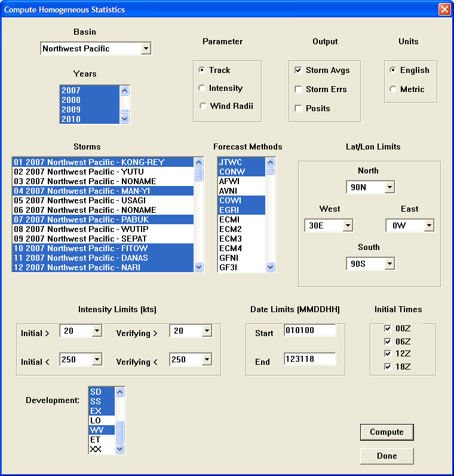Toggle the 18Z initial time checkbox
Viewport: 454px width, 476px height.
click(x=388, y=367)
